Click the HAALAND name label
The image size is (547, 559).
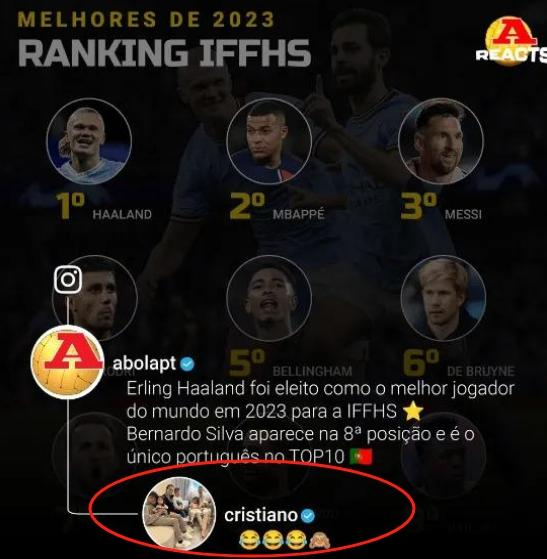point(122,215)
